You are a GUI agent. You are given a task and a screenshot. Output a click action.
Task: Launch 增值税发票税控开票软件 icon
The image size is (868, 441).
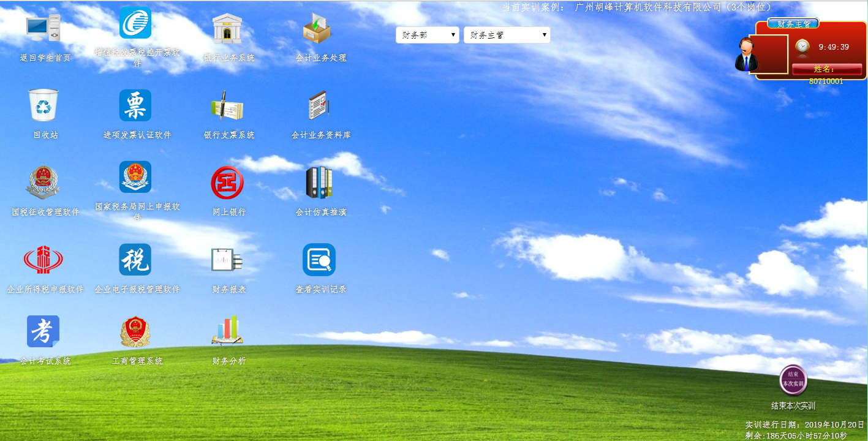(x=135, y=24)
